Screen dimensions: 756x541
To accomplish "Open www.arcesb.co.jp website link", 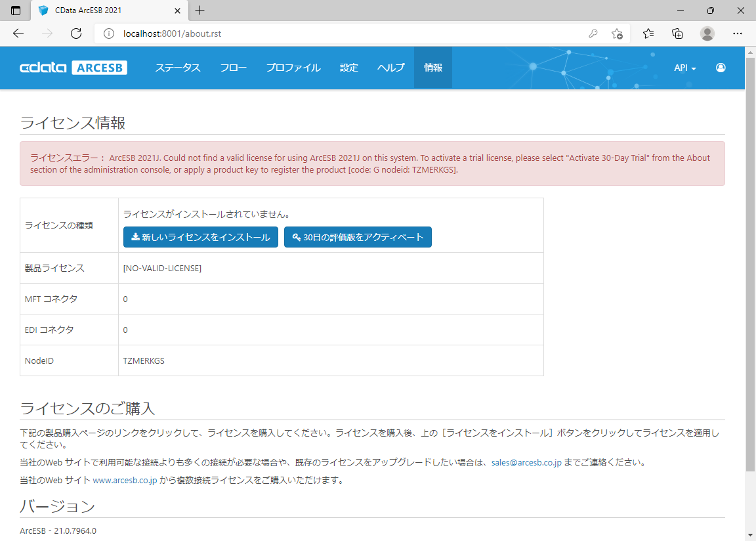I will [125, 480].
